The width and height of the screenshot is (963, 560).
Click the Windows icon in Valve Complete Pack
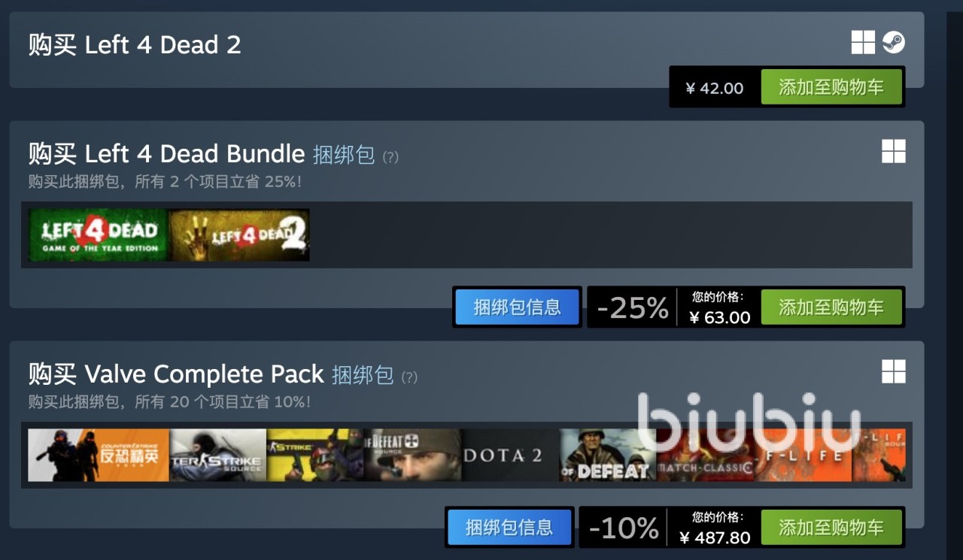pyautogui.click(x=894, y=371)
